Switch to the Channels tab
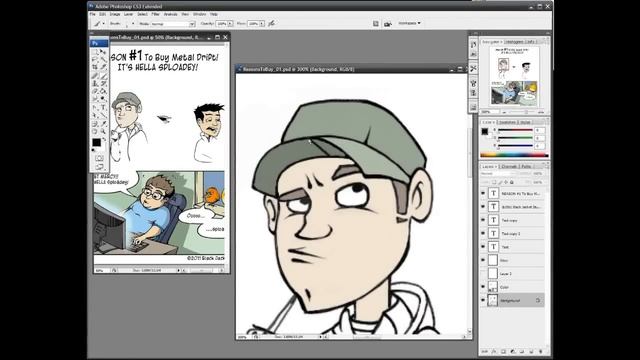This screenshot has width=640, height=360. [x=509, y=167]
